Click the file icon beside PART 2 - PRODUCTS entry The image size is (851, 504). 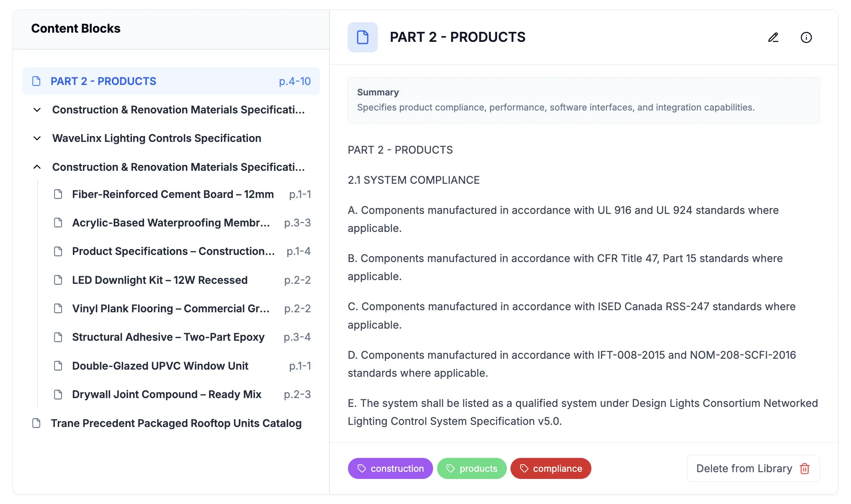pos(36,81)
